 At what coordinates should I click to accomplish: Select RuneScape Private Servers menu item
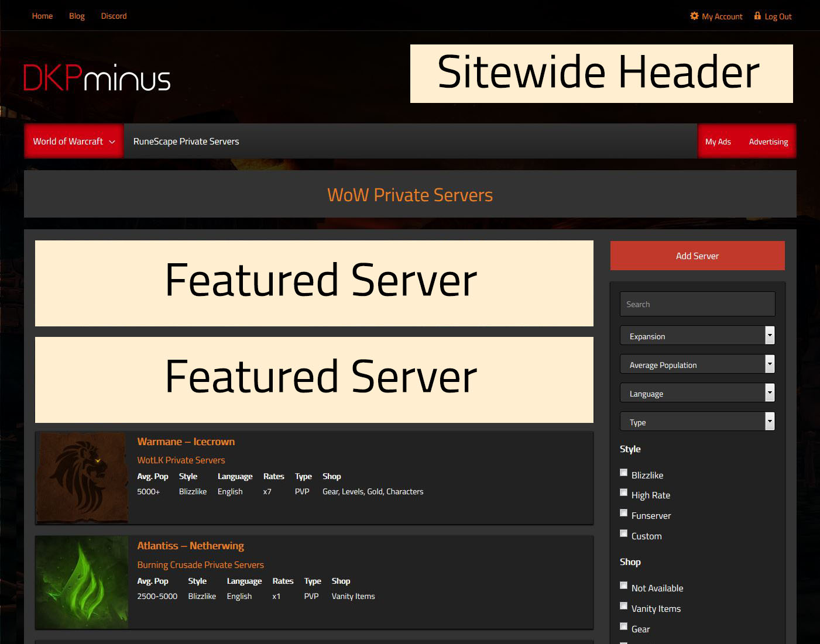click(186, 141)
